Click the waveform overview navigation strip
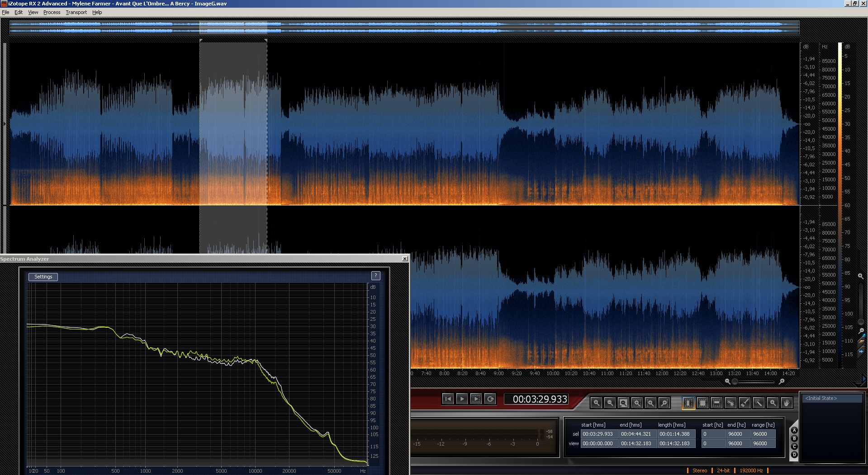The image size is (868, 475). pos(404,27)
